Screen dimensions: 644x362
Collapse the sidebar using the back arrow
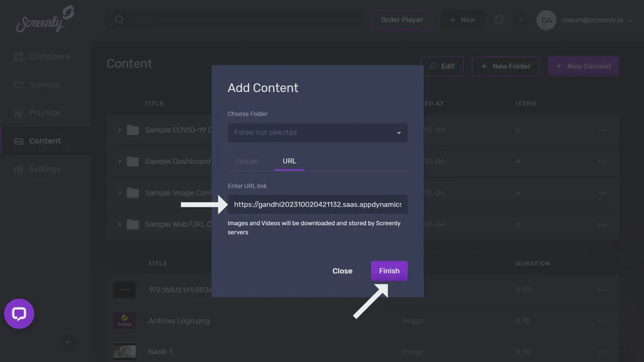tap(70, 342)
